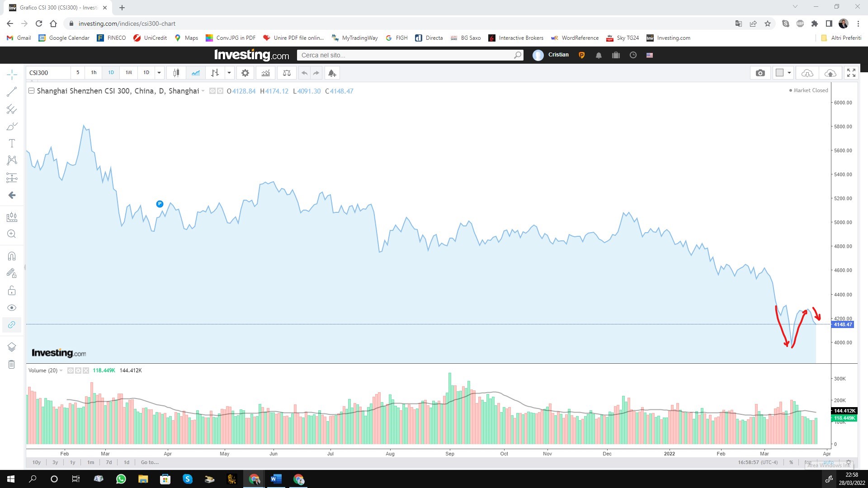
Task: Remove drawings with the trash icon
Action: click(x=12, y=364)
